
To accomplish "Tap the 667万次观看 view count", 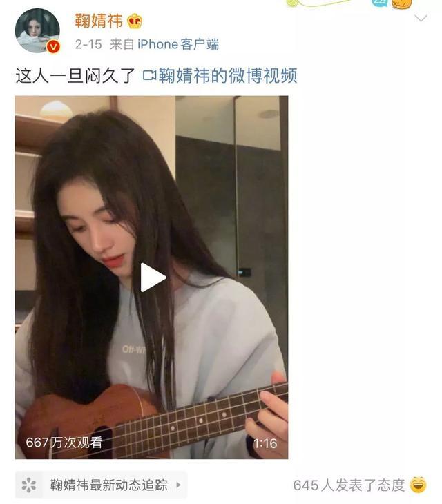I will pyautogui.click(x=64, y=443).
